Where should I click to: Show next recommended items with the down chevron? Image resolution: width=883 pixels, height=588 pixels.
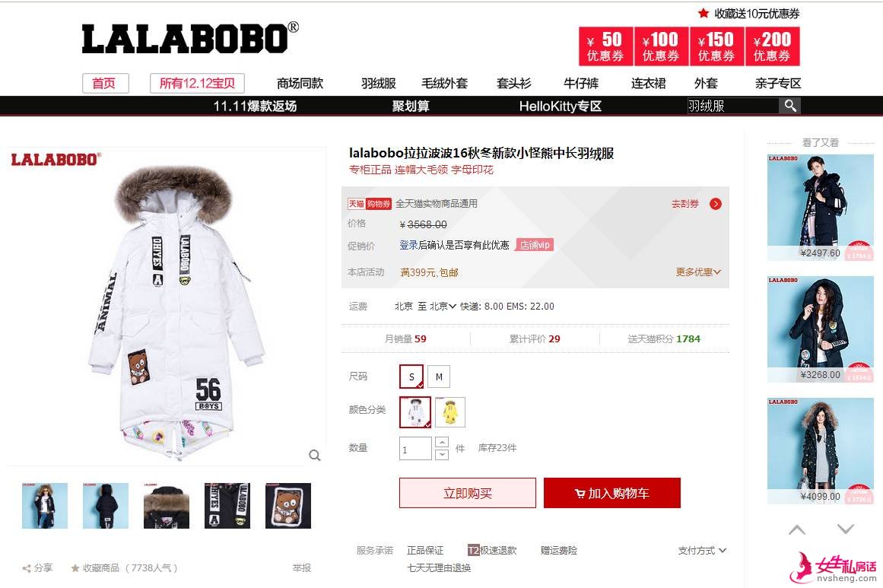(x=845, y=529)
